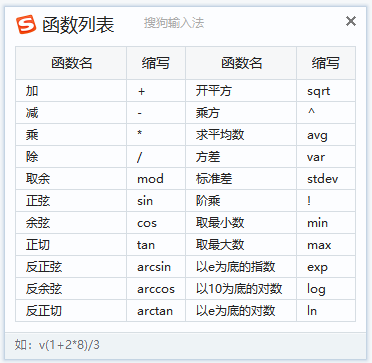Click the sqrt abbreviation

point(318,91)
